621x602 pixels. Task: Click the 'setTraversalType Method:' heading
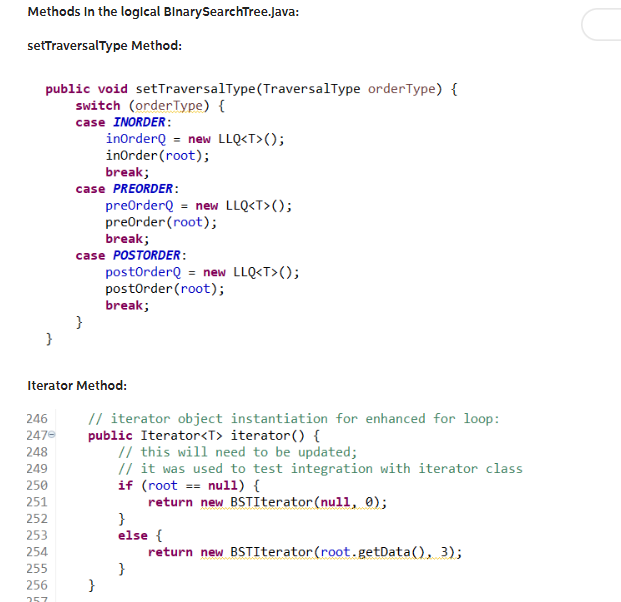pos(105,46)
